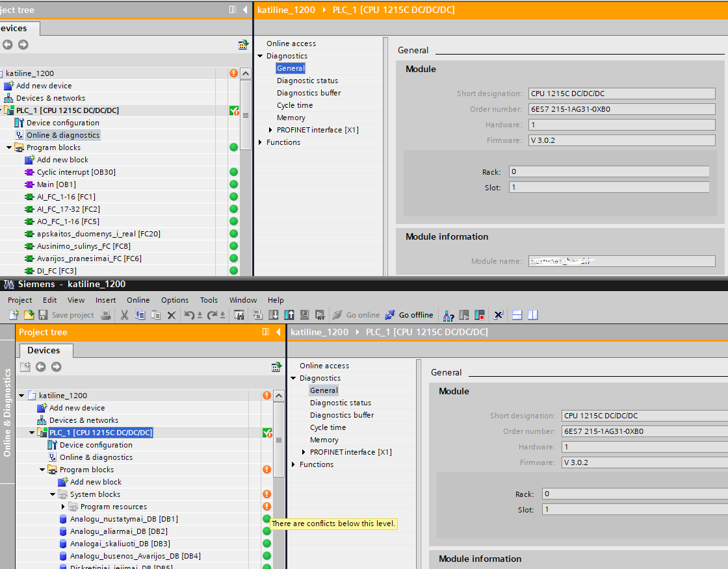Click the Accessible devices icon

tap(448, 315)
